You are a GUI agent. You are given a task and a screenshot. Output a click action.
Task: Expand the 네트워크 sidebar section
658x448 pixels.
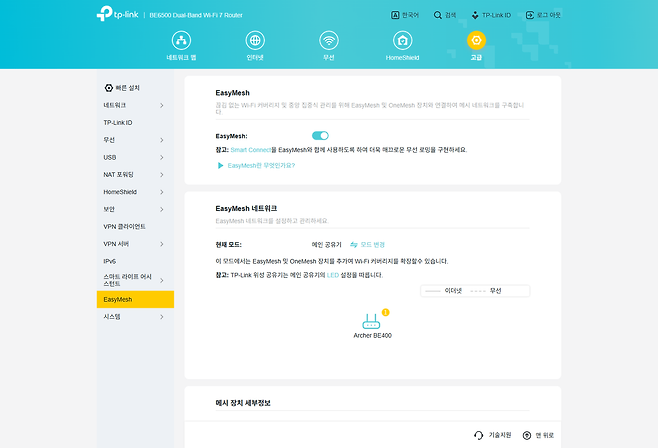click(x=135, y=105)
